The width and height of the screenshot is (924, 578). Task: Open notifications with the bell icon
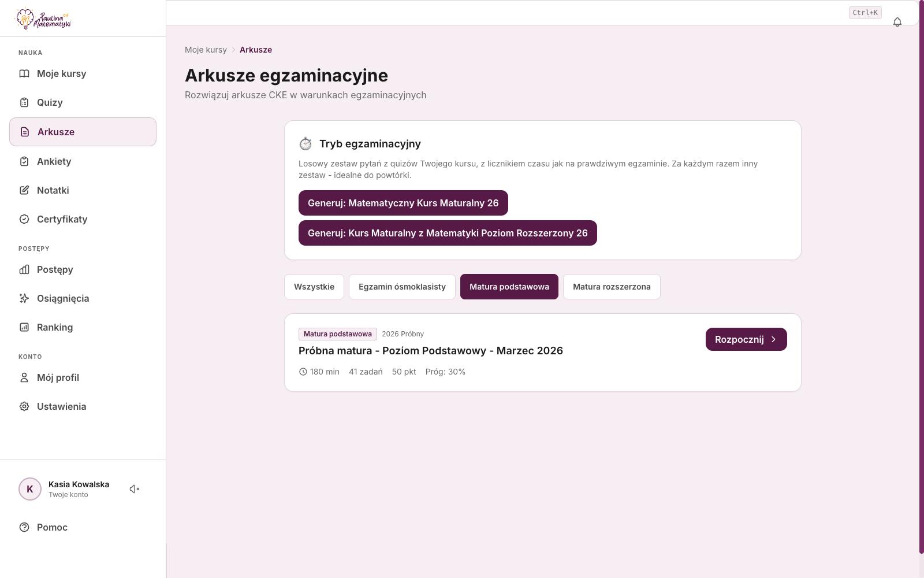coord(897,22)
